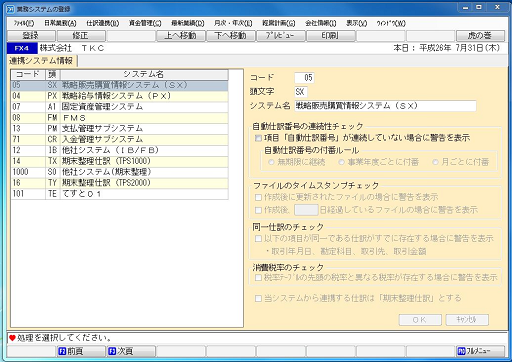The image size is (512, 362).
Task: Click the キャンセル button
Action: [x=467, y=320]
